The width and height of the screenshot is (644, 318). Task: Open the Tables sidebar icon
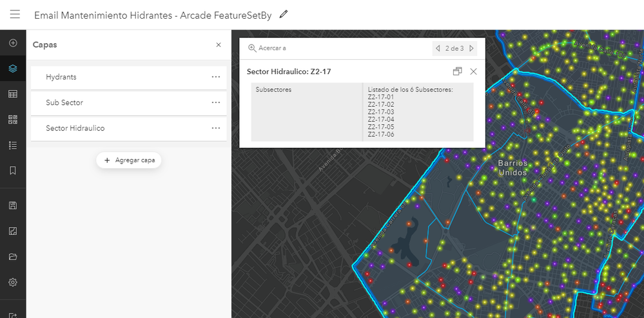coord(13,94)
